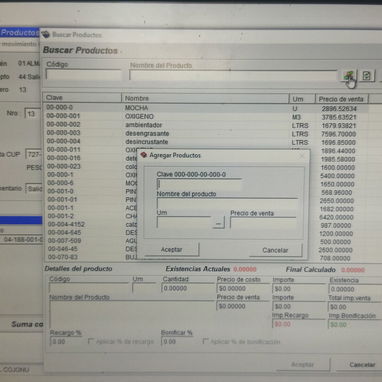
Task: Open the Salida dropdown in the background window
Action: 34,189
